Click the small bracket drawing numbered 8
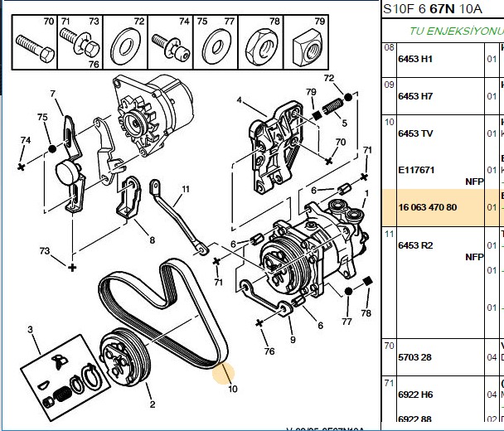Image resolution: width=504 pixels, height=431 pixels. (128, 197)
